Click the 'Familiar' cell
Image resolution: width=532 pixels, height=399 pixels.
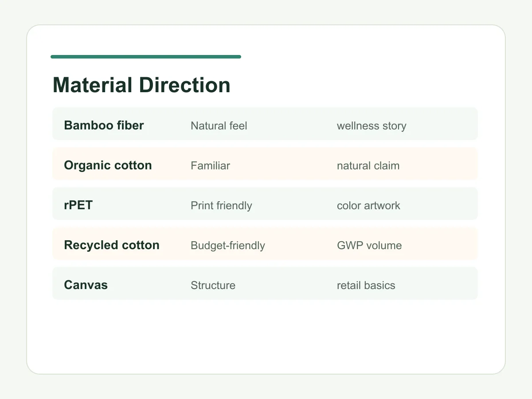(x=210, y=166)
